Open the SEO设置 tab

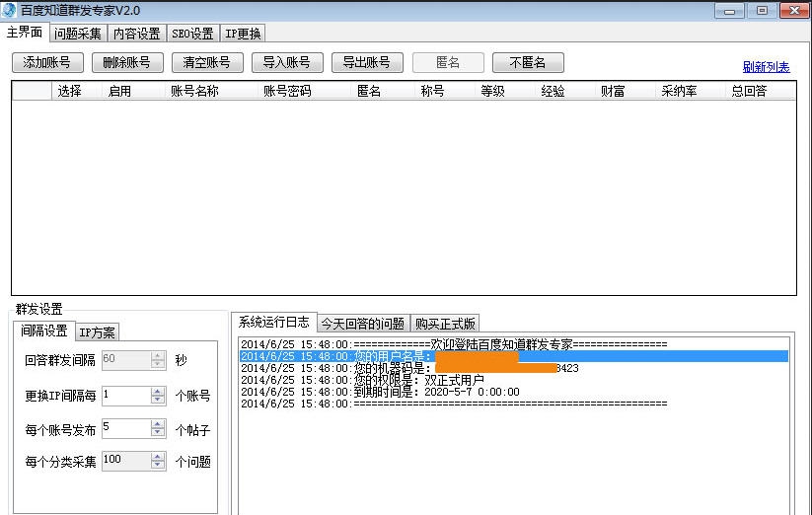192,34
